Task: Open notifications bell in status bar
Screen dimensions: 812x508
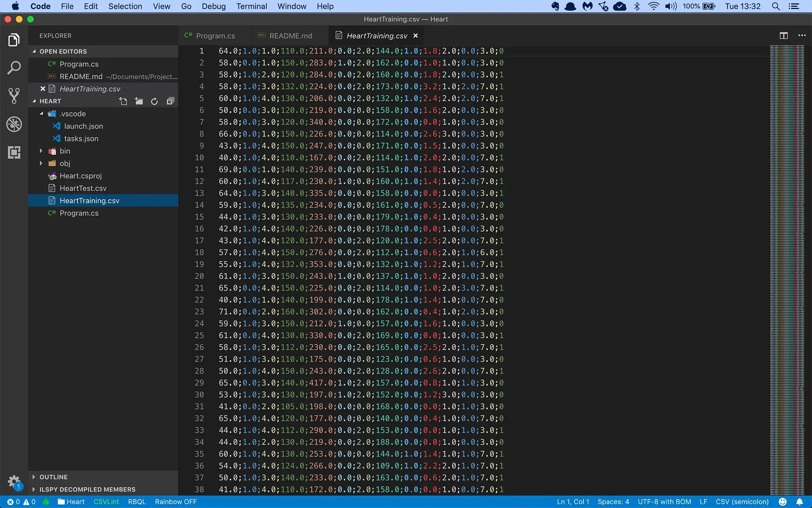Action: [799, 502]
